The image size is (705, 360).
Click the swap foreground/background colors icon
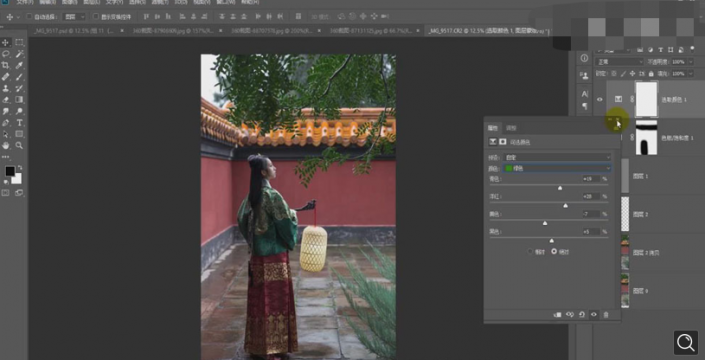pyautogui.click(x=19, y=168)
